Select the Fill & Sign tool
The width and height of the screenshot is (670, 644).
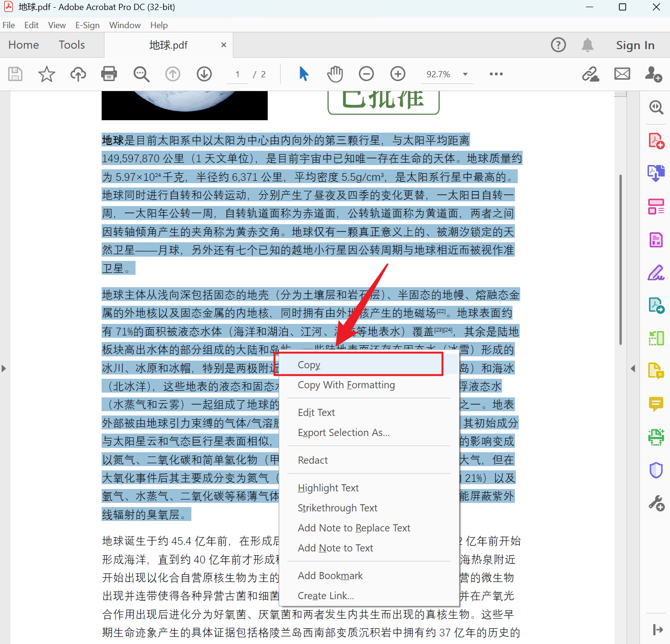pos(656,272)
